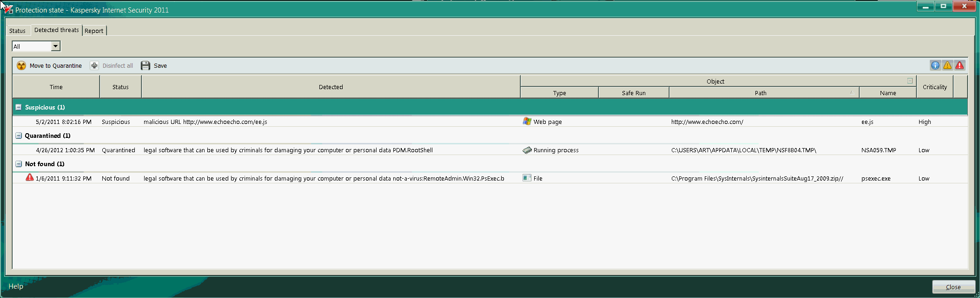The width and height of the screenshot is (980, 298).
Task: Sort by the Time column header
Action: click(56, 87)
